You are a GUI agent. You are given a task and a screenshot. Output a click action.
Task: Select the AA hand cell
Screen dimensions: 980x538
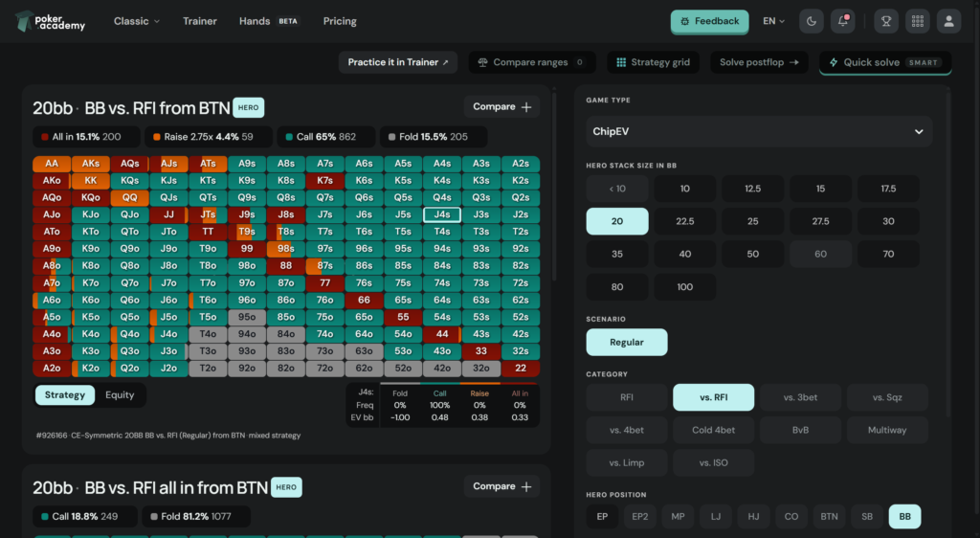(52, 164)
